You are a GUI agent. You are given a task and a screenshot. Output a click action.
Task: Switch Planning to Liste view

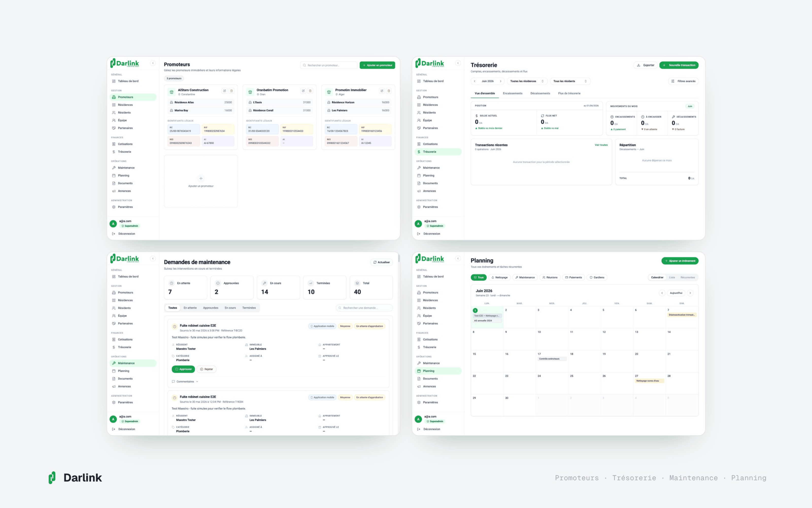672,278
